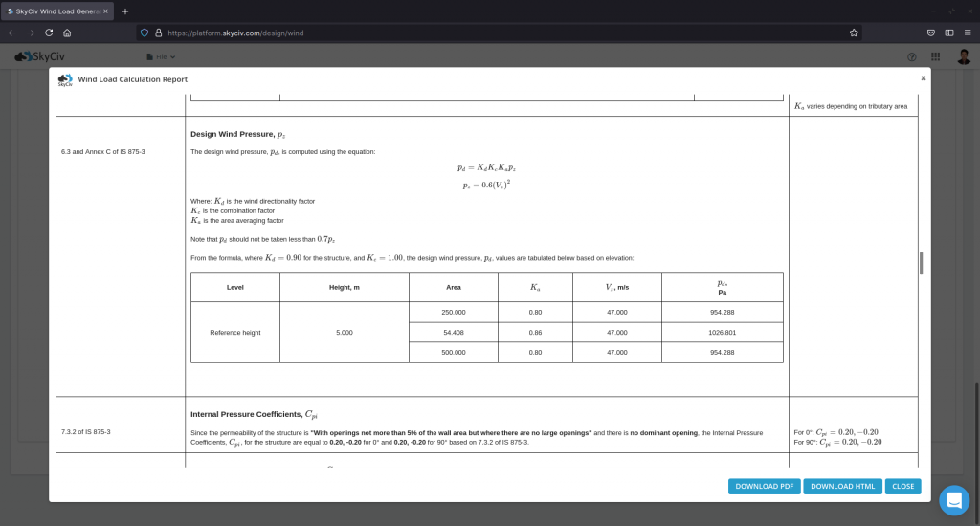Bookmark this page with star icon
Viewport: 980px width, 526px height.
tap(854, 33)
